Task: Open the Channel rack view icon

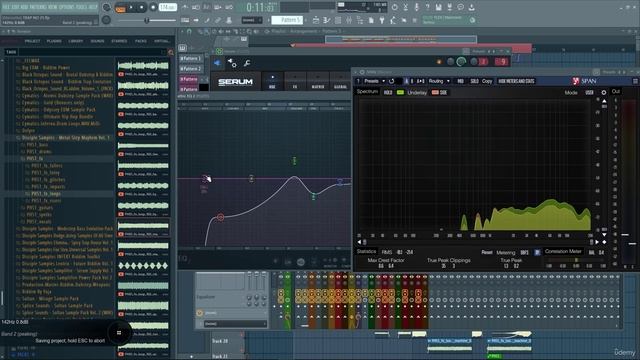Action: pos(338,20)
